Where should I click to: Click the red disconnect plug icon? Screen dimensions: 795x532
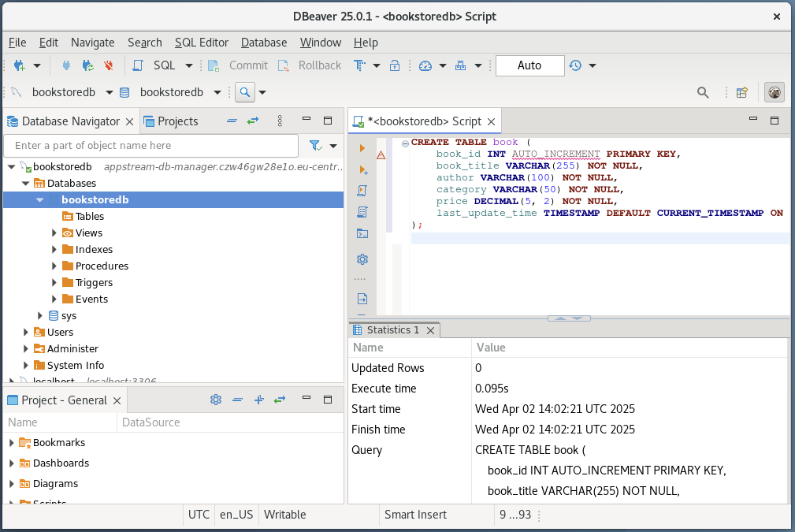pyautogui.click(x=109, y=65)
